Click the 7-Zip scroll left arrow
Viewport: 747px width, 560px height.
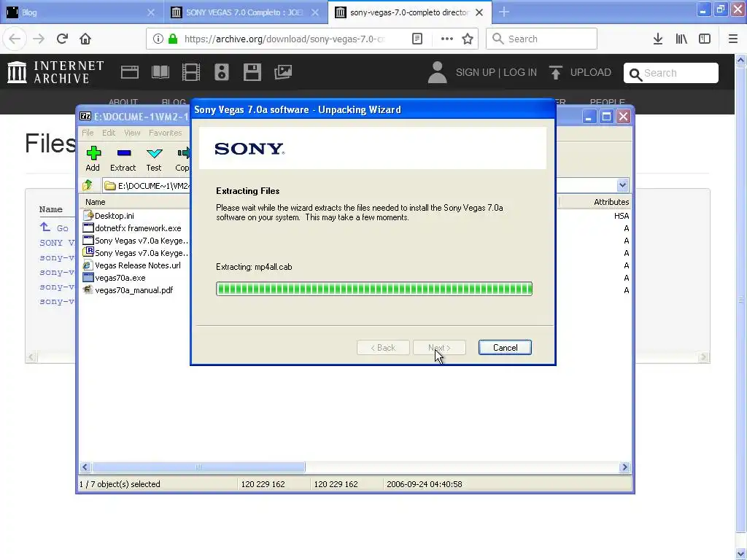click(x=85, y=467)
